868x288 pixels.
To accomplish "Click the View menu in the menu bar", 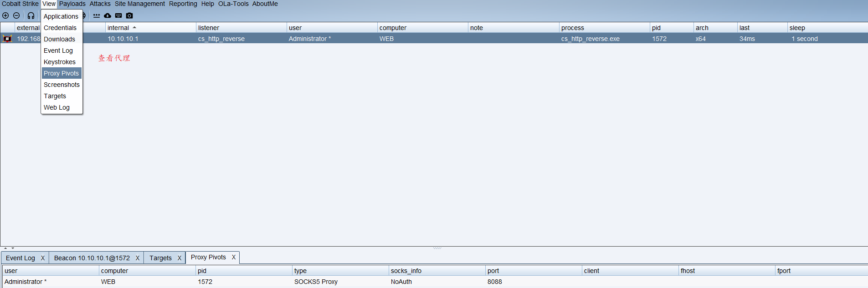I will click(49, 4).
